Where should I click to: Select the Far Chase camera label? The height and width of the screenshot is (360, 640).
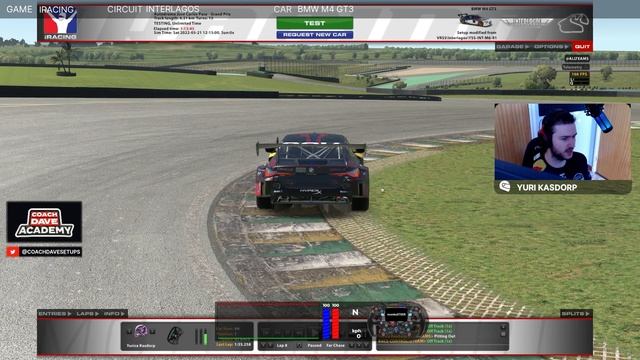click(x=336, y=345)
